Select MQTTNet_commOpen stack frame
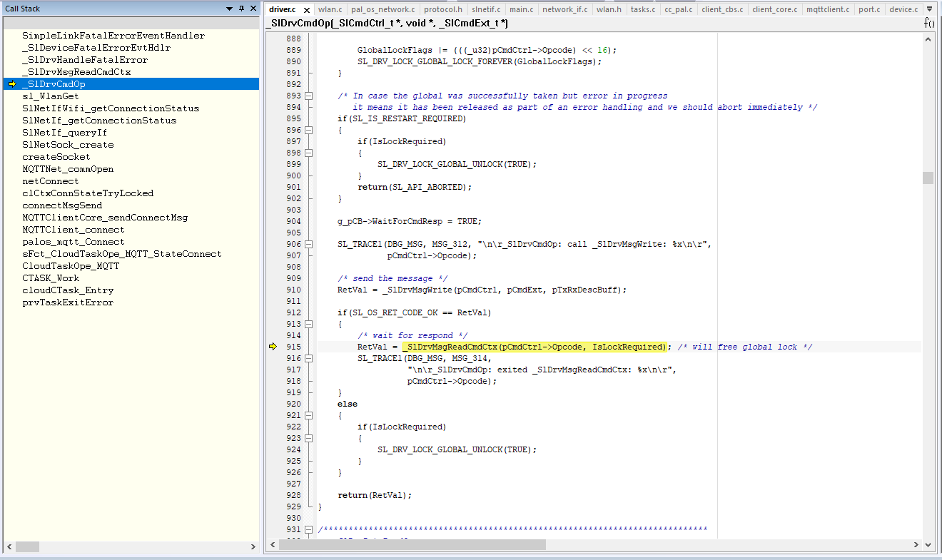Screen dimensions: 942x560 [x=68, y=169]
